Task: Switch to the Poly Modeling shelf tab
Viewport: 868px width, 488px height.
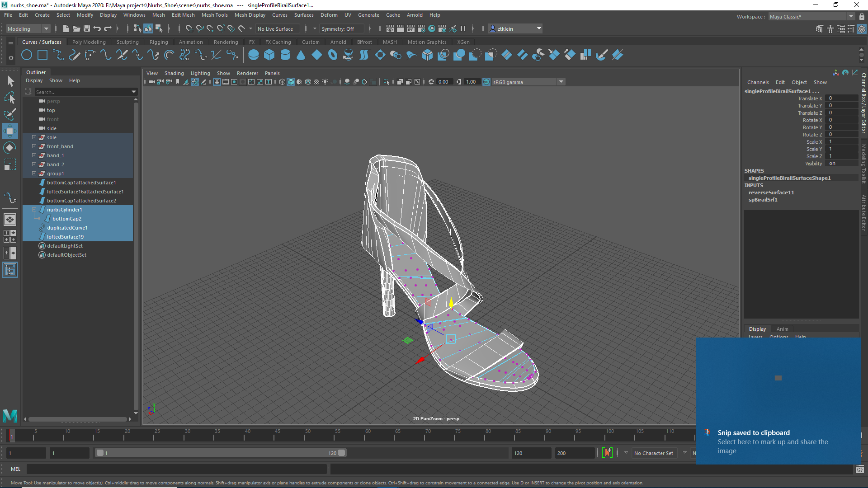Action: (x=89, y=42)
